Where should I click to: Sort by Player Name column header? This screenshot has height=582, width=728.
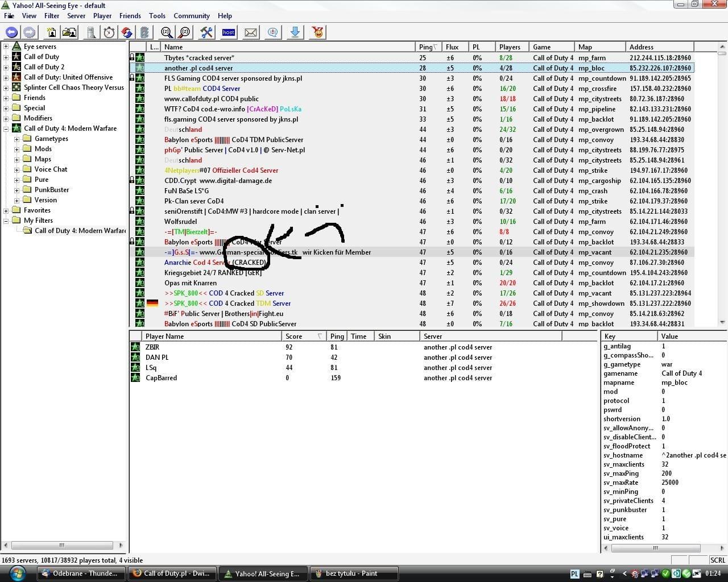[211, 336]
